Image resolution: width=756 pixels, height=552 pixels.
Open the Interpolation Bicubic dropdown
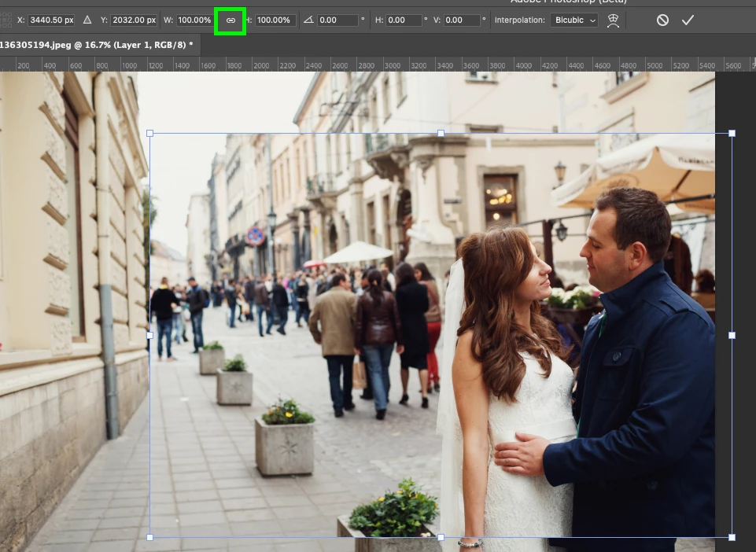pyautogui.click(x=574, y=20)
